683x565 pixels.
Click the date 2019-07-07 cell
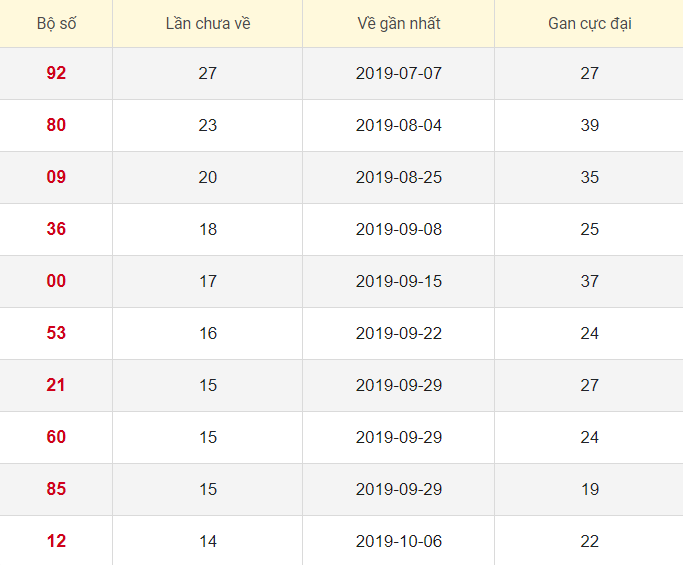point(398,73)
